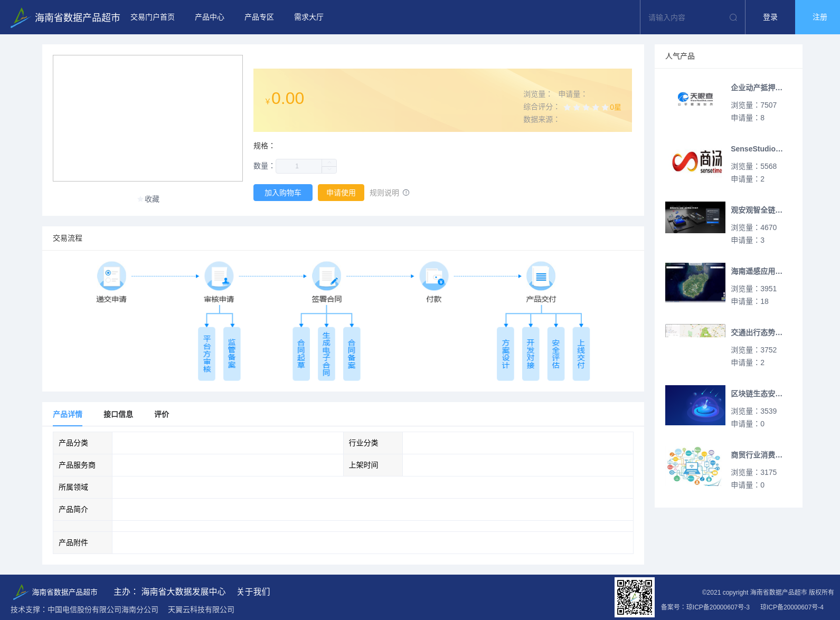Image resolution: width=840 pixels, height=620 pixels.
Task: Open 交易门户首页 in navigation
Action: coord(153,17)
